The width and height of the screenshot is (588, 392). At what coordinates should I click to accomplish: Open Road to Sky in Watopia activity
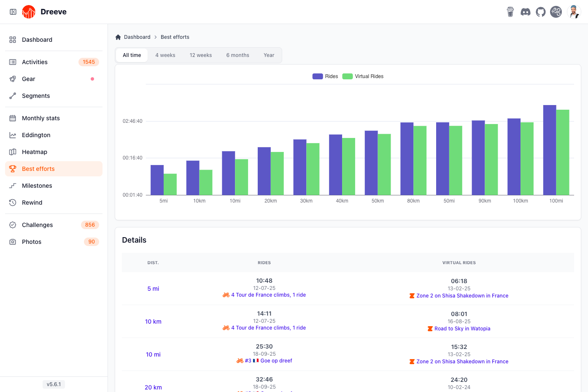tap(462, 329)
